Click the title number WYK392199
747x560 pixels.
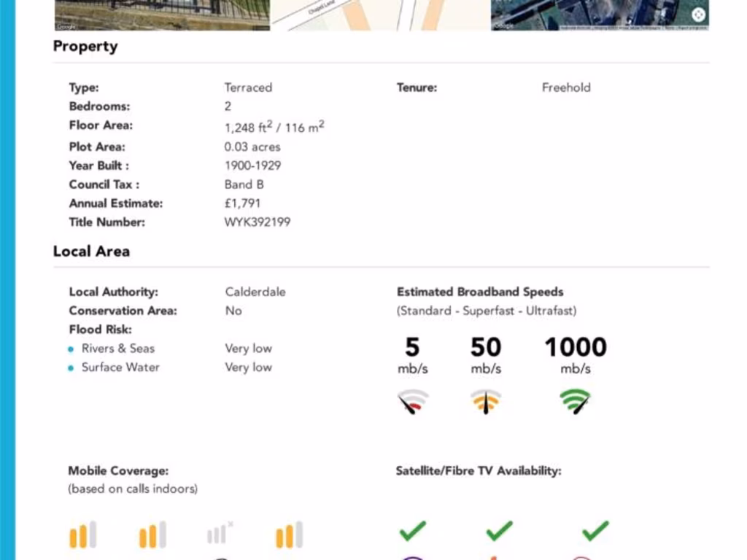coord(257,222)
